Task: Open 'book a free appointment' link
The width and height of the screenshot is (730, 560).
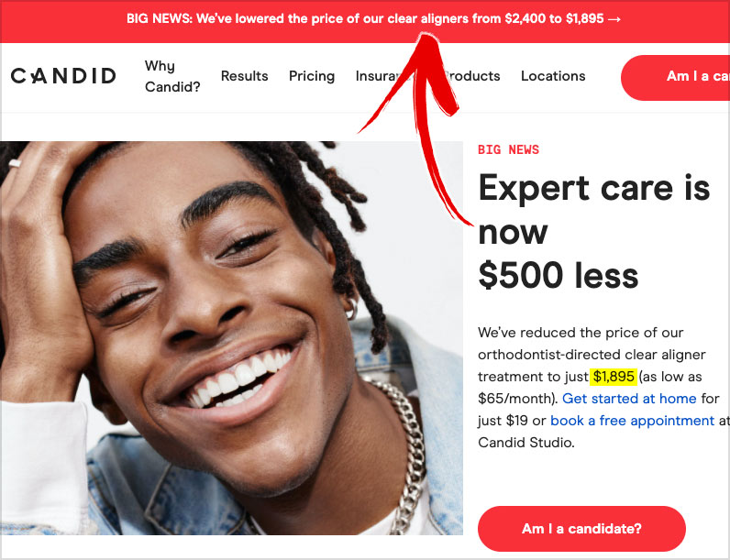Action: tap(632, 421)
